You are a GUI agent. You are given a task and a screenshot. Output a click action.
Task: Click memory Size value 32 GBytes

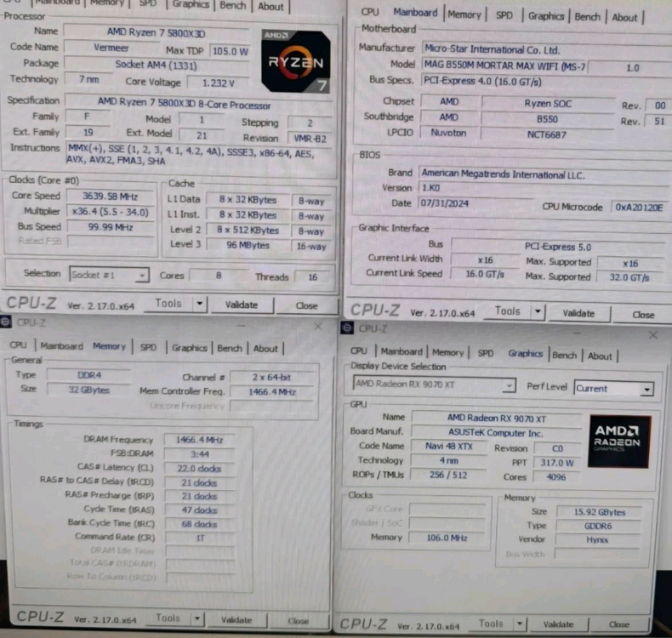coord(89,390)
